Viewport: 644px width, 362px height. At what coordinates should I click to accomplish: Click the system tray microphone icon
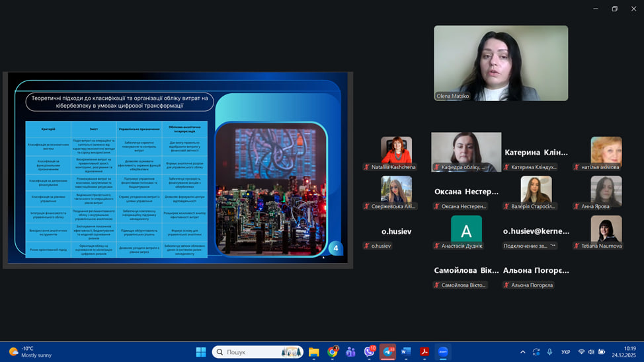point(549,352)
